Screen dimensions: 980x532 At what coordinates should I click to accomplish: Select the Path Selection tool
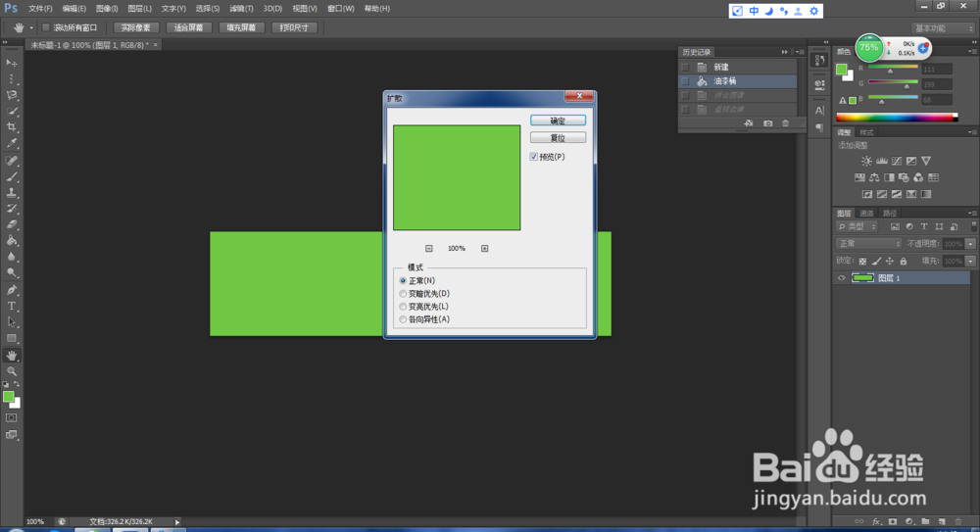tap(11, 322)
